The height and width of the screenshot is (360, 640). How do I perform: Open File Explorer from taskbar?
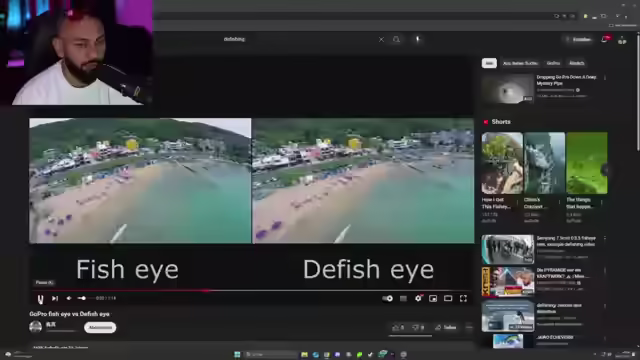pos(304,354)
